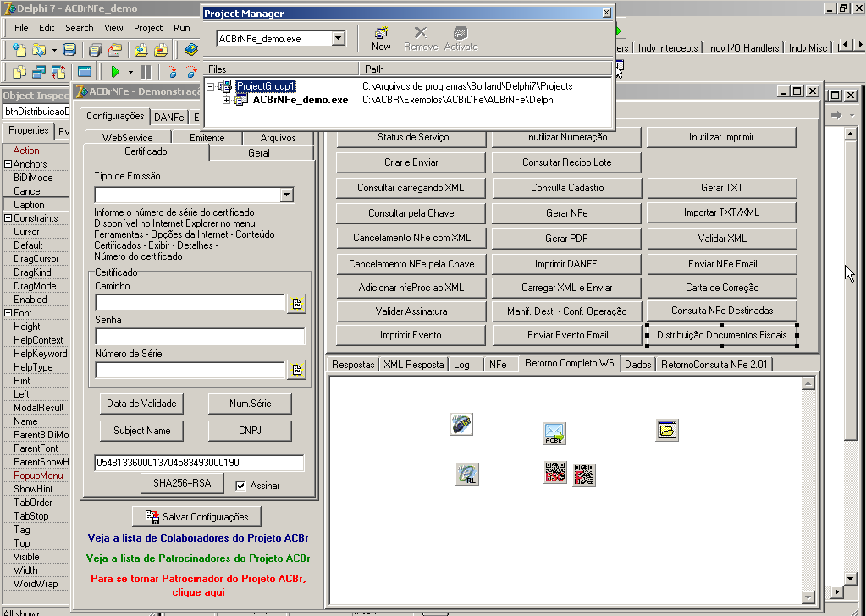
Task: Select the RL DANFE report component icon
Action: click(467, 474)
